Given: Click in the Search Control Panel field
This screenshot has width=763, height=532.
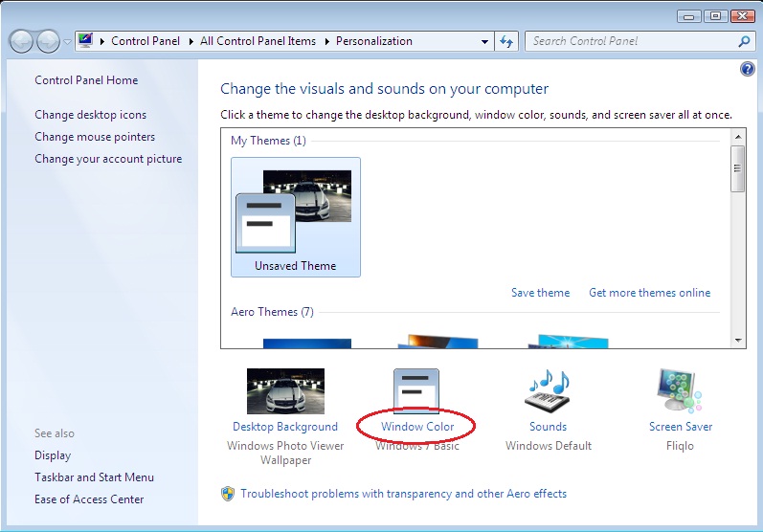Looking at the screenshot, I should (632, 41).
